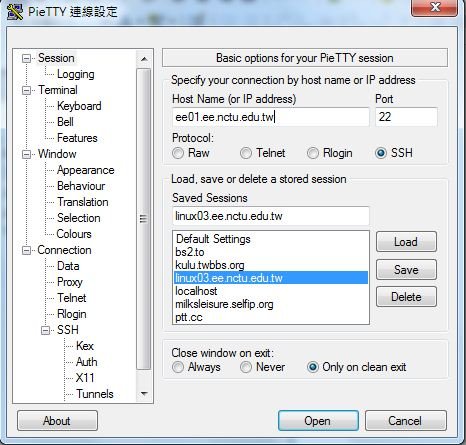
Task: Select the Raw protocol radio button
Action: pyautogui.click(x=178, y=153)
